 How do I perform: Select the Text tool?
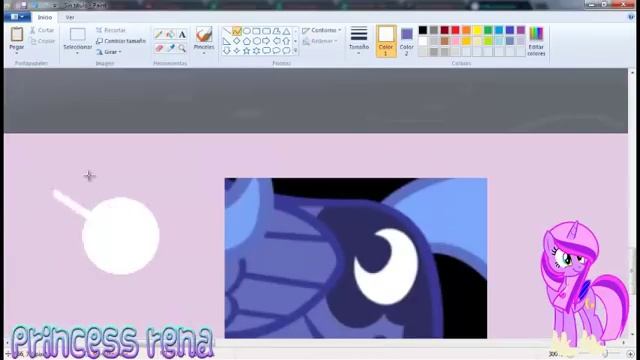click(182, 35)
